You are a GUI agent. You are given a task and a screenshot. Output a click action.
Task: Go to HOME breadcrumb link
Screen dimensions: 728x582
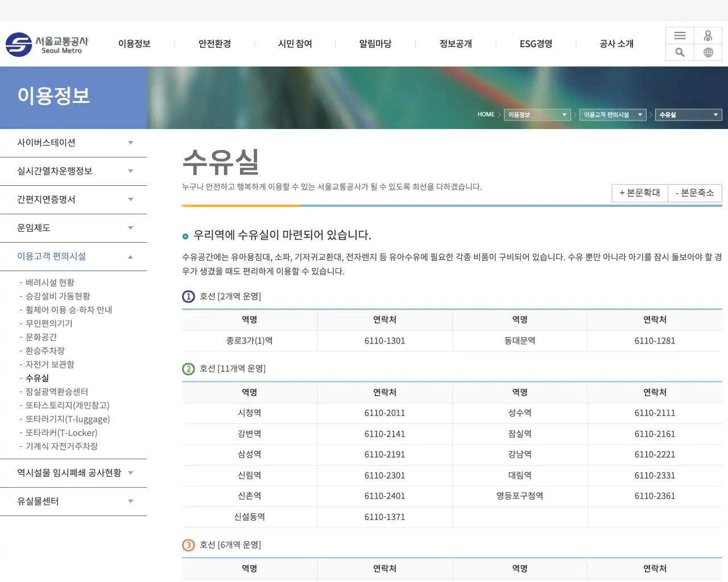point(486,114)
